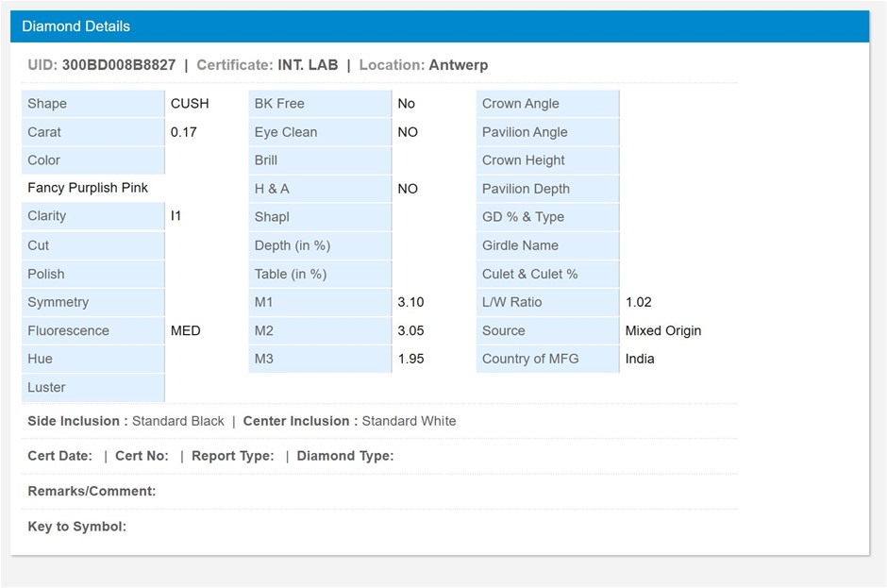
Task: Click the Fluorescence value MED
Action: [x=186, y=330]
